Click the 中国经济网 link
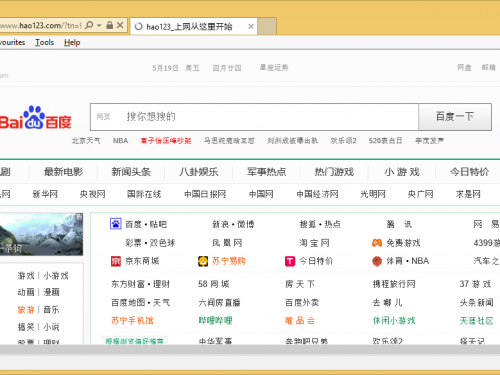500x375 pixels. (317, 194)
